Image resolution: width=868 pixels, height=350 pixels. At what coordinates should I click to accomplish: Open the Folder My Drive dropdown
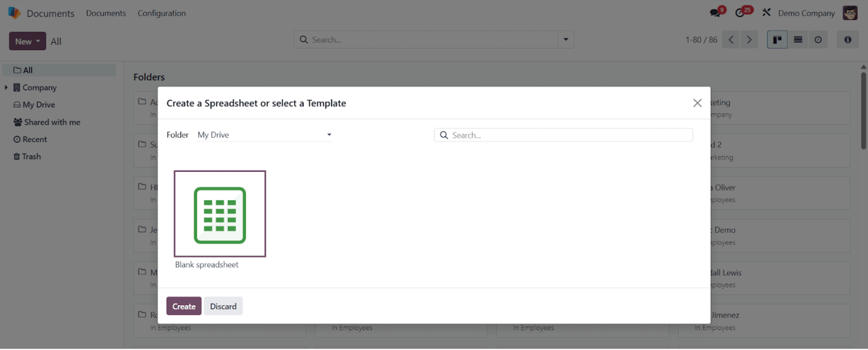(265, 135)
